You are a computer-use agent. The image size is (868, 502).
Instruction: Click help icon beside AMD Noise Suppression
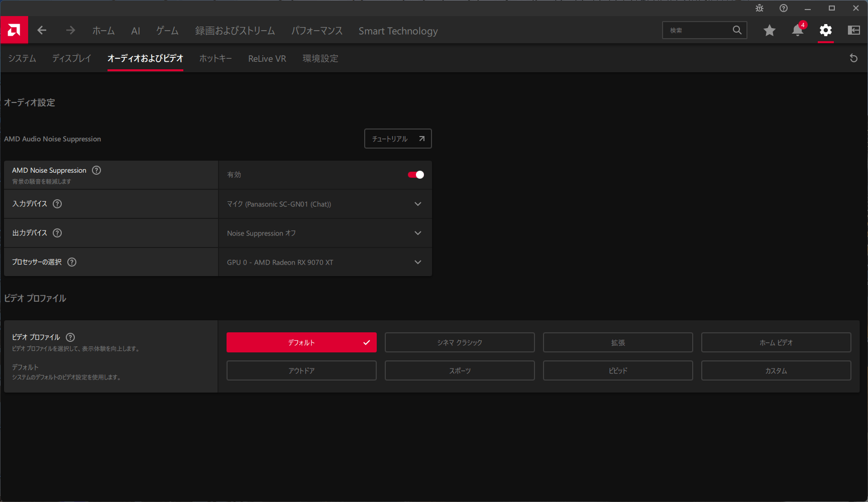pos(96,170)
